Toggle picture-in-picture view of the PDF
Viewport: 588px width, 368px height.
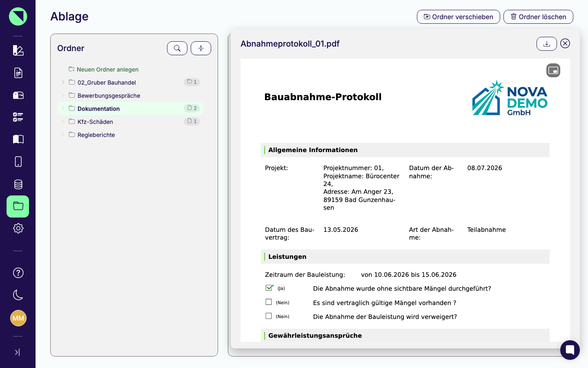553,70
